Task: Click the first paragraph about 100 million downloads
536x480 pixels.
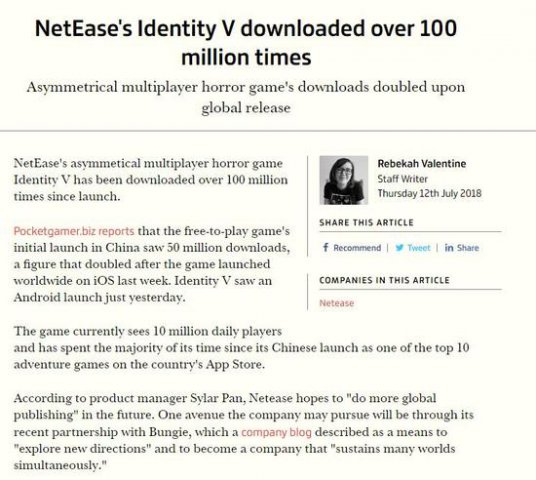Action: [x=151, y=180]
